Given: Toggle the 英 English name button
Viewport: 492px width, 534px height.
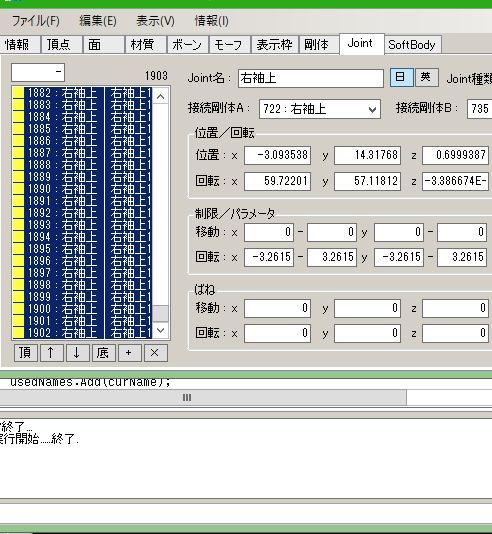Looking at the screenshot, I should 426,77.
